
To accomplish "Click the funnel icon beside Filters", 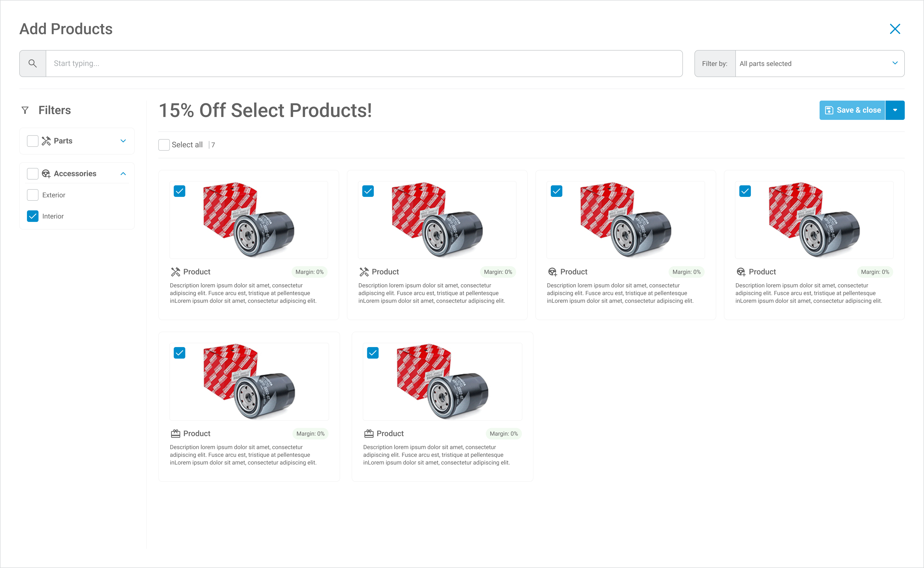I will 25,110.
